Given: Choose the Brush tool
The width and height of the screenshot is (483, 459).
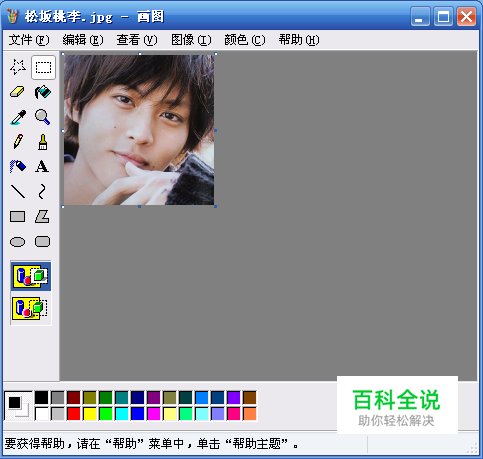Looking at the screenshot, I should coord(43,142).
